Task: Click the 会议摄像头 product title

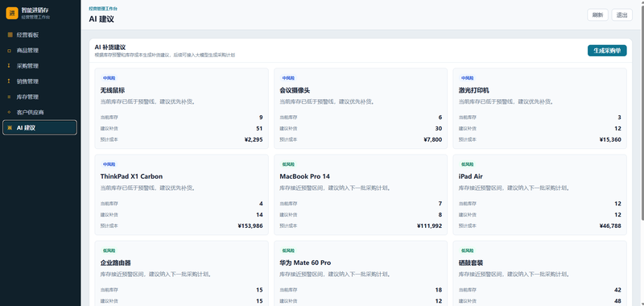Action: [295, 90]
